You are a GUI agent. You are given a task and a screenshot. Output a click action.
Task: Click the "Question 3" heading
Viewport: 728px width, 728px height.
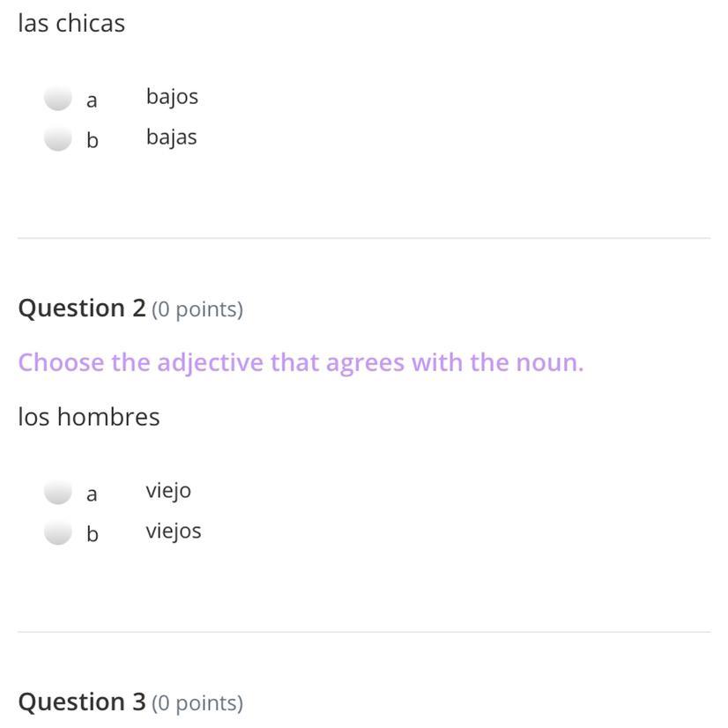tap(82, 702)
